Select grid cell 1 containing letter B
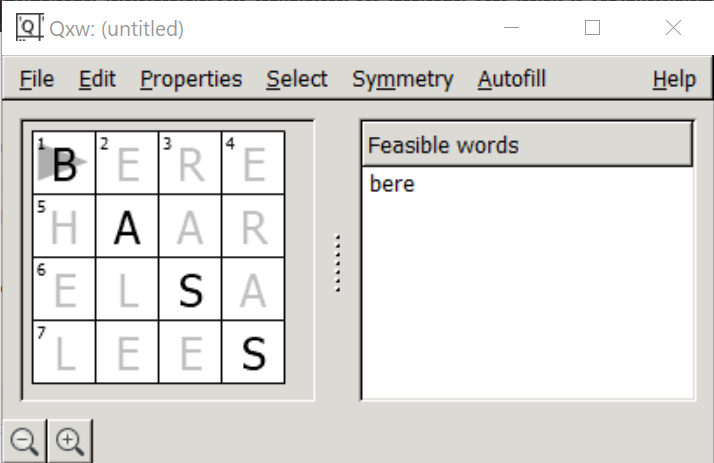 coord(64,164)
